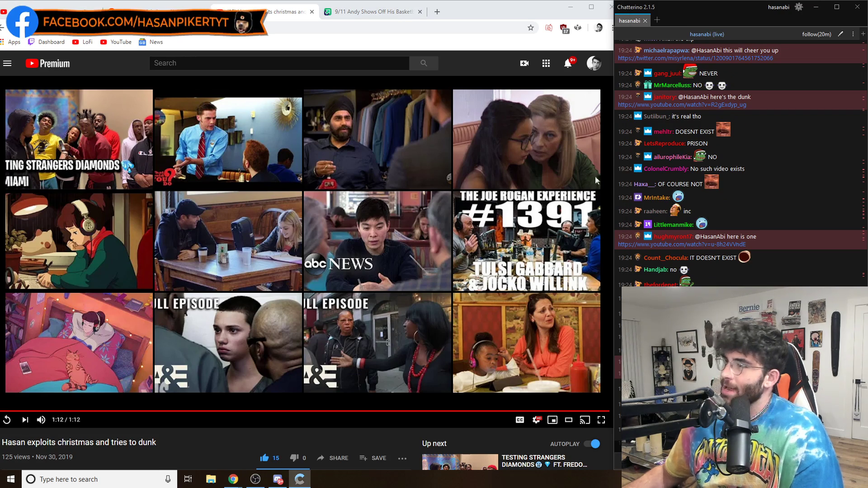
Task: Toggle closed captions on the player
Action: [x=520, y=420]
